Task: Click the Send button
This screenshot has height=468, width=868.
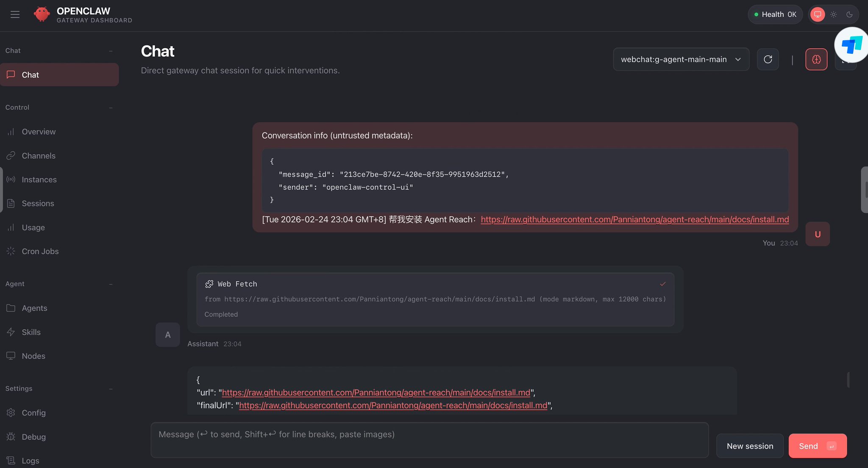Action: 818,446
